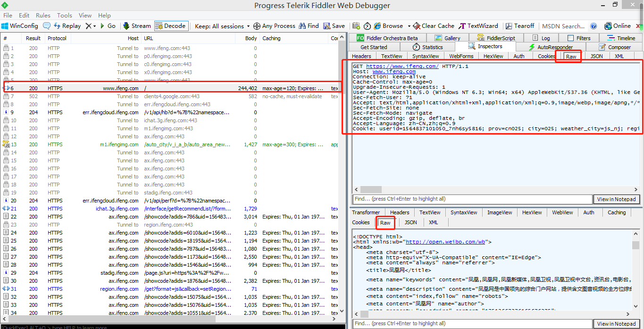Open the View menu
Viewport: 644px width, 329px height.
click(x=85, y=15)
